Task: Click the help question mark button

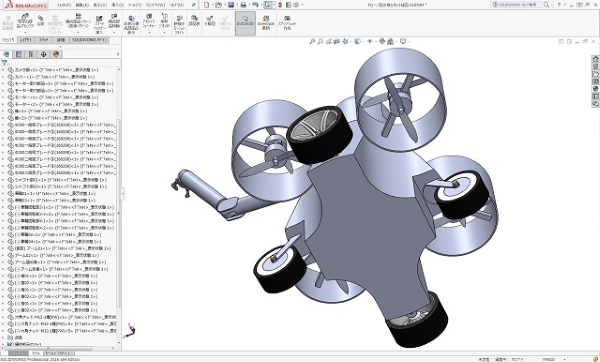Action: [x=560, y=5]
